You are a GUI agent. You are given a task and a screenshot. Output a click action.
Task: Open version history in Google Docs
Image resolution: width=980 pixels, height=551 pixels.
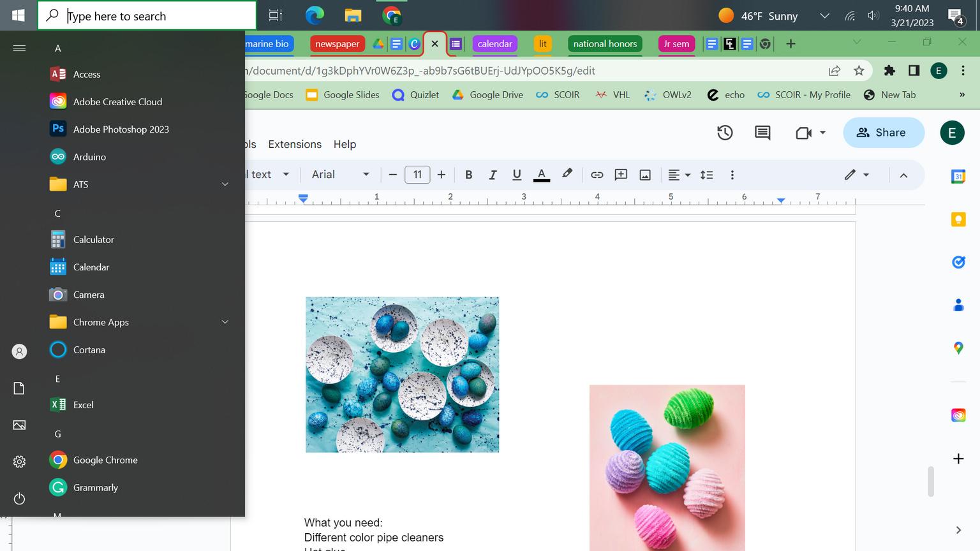point(725,133)
